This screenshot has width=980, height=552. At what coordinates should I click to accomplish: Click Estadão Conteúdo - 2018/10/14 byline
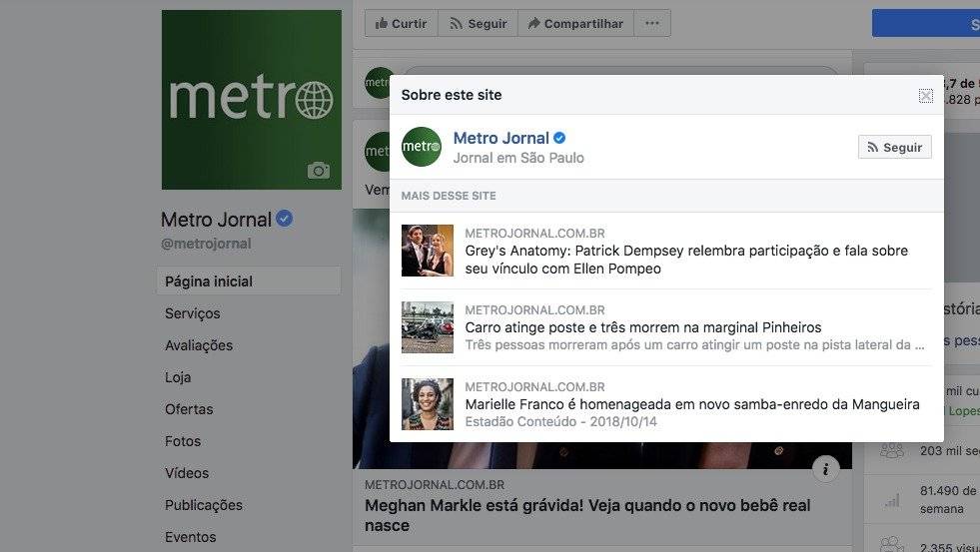click(560, 421)
